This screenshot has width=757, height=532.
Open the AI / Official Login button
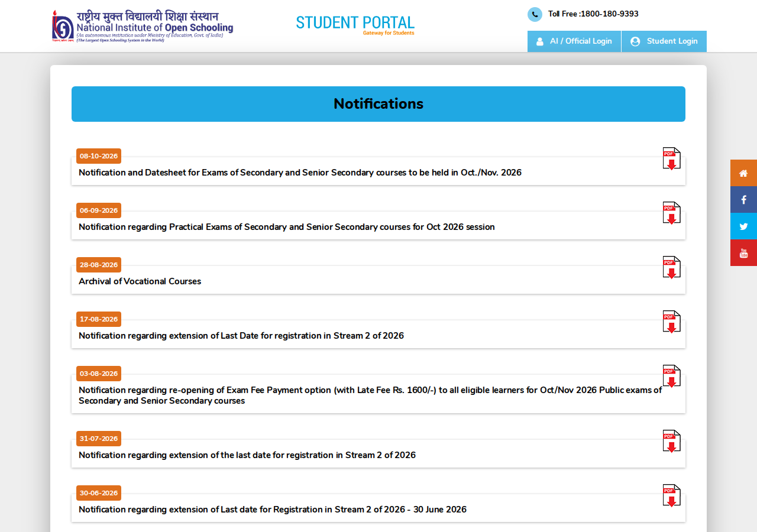coord(574,41)
